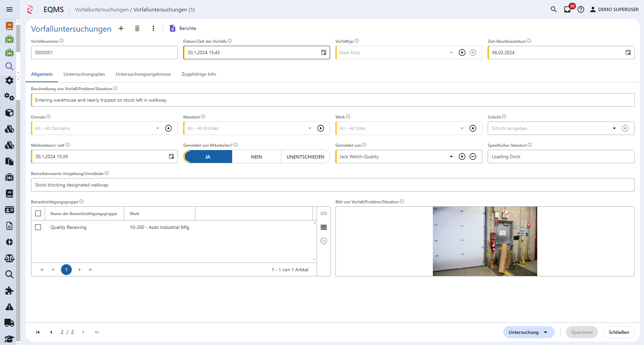Open the hamburger navigation menu
Image resolution: width=644 pixels, height=345 pixels.
(x=9, y=9)
